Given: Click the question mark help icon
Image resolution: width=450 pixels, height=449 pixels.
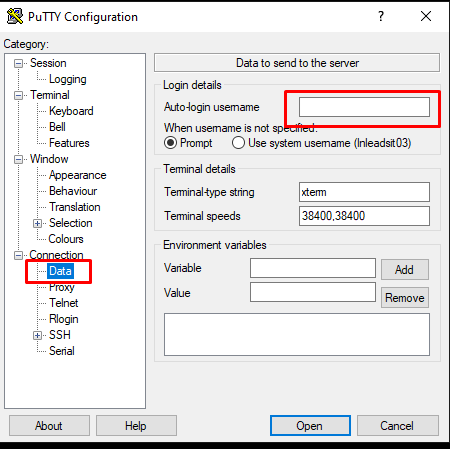Looking at the screenshot, I should click(381, 16).
